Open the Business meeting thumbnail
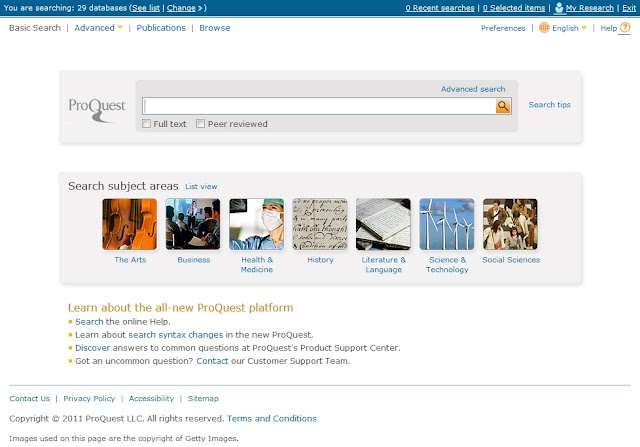Image resolution: width=640 pixels, height=447 pixels. (193, 224)
